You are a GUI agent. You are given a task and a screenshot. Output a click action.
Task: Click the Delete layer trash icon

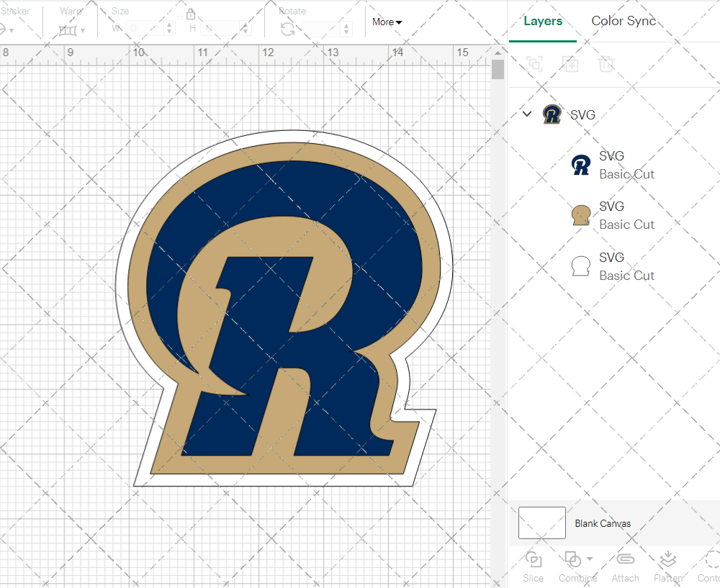click(x=606, y=64)
